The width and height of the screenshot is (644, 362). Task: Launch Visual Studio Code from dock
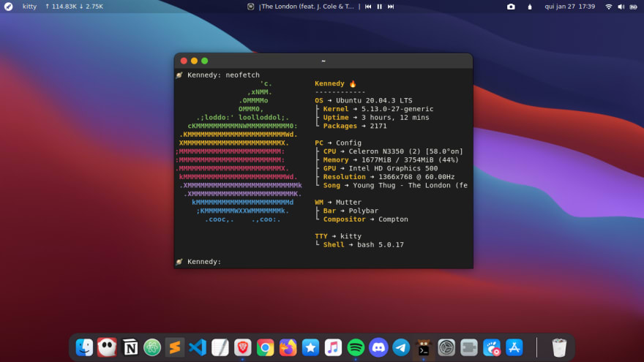coord(198,347)
